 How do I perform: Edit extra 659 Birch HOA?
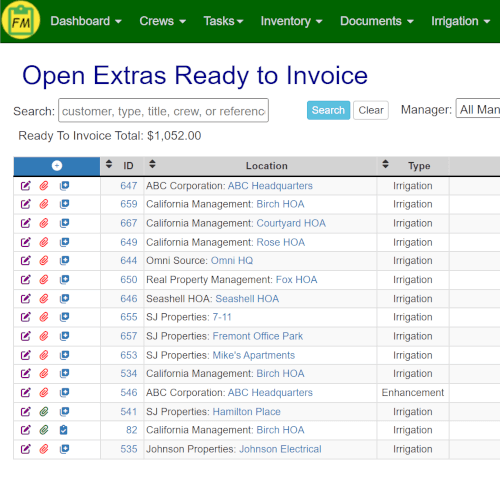(26, 204)
